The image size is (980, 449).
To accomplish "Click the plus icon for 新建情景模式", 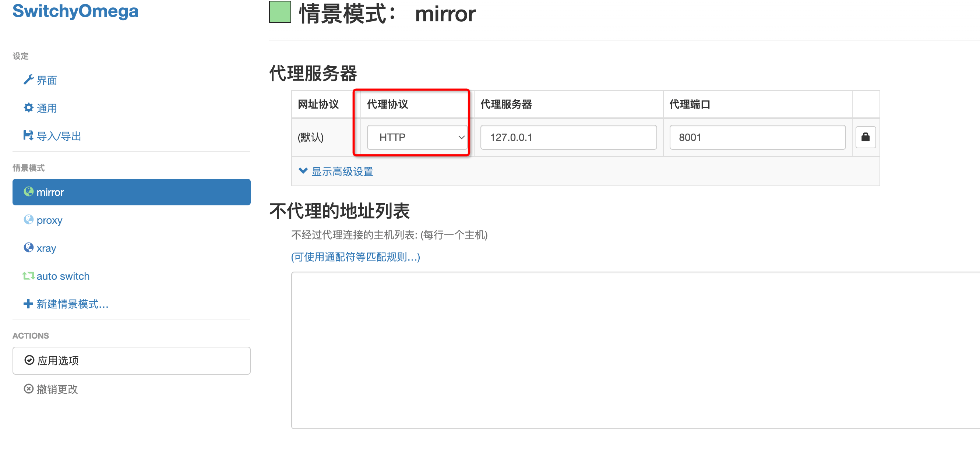I will tap(28, 304).
